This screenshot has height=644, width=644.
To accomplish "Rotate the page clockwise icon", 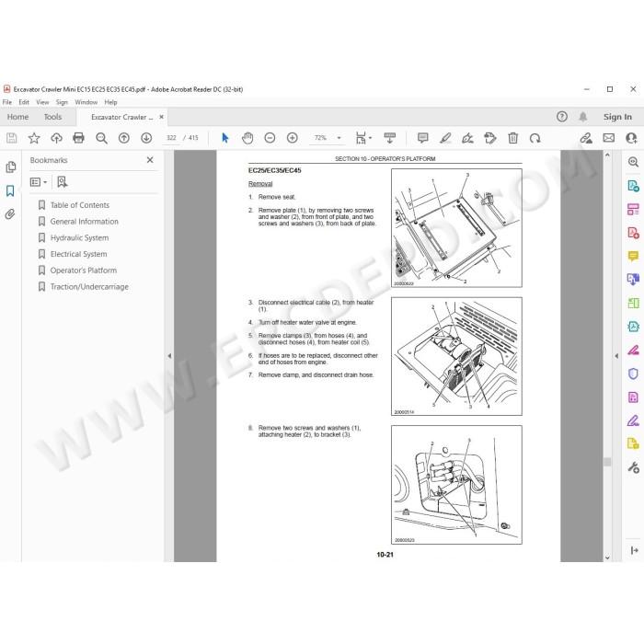I will pyautogui.click(x=535, y=138).
